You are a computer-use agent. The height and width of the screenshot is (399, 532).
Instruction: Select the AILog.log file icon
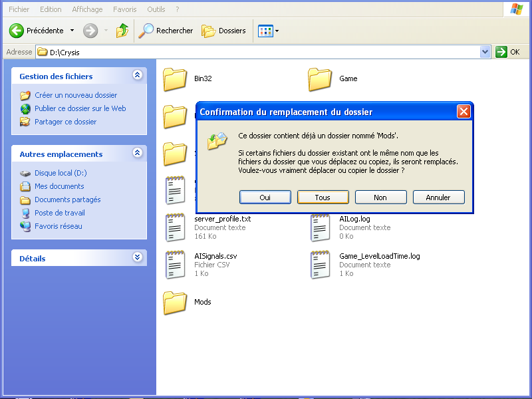[x=320, y=227]
